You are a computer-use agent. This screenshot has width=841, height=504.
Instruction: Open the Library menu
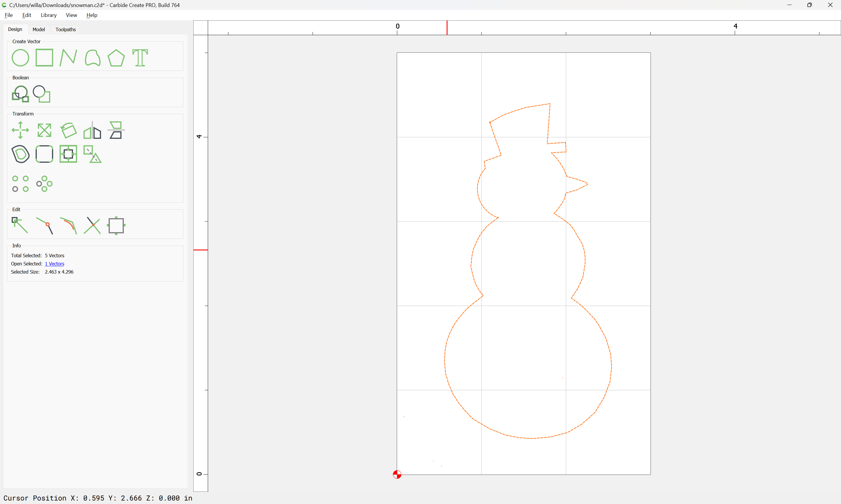[48, 15]
